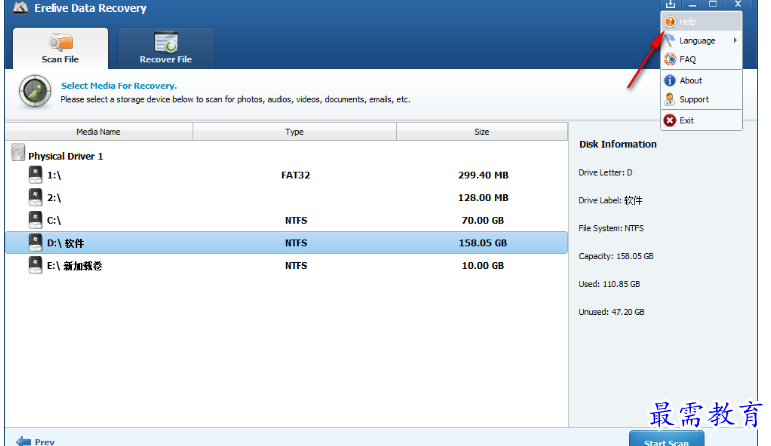
Task: Close the Erelive Data Recovery window
Action: [738, 4]
